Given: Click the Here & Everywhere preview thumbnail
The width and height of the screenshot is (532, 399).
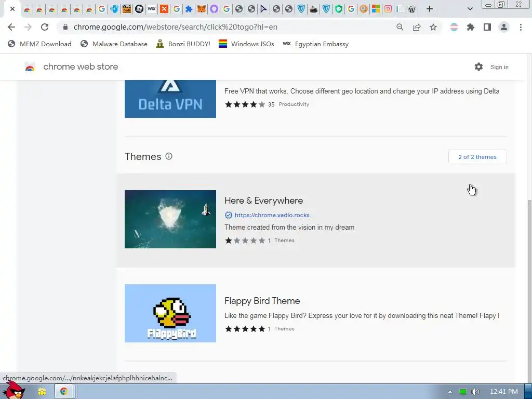Looking at the screenshot, I should (170, 219).
